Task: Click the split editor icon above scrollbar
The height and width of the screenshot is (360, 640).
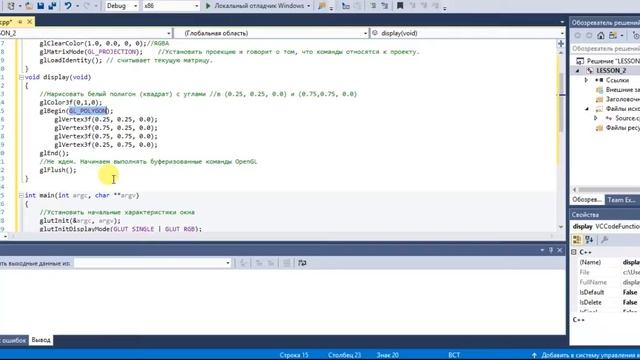Action: coord(561,44)
